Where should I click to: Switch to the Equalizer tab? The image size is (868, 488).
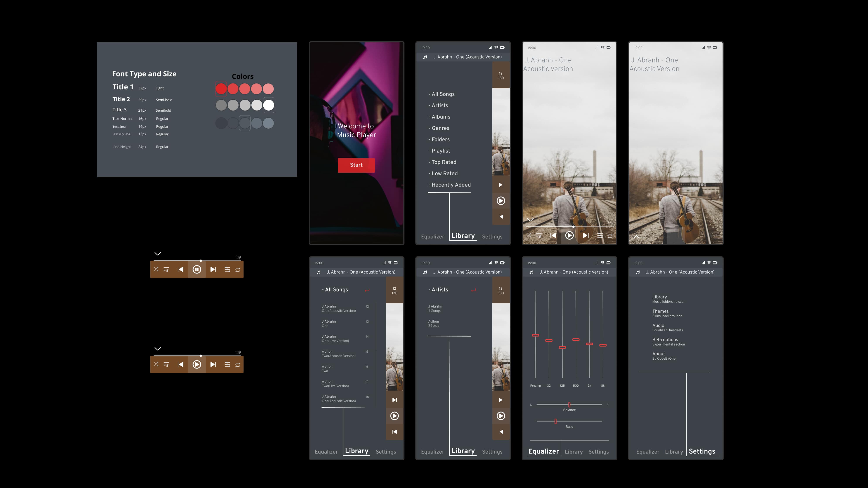[x=544, y=451]
